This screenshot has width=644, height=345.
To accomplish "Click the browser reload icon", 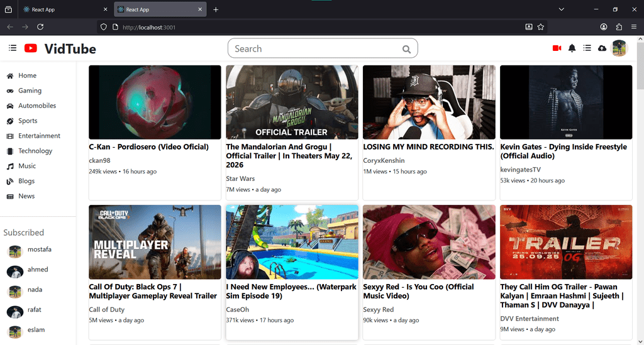I will (40, 27).
